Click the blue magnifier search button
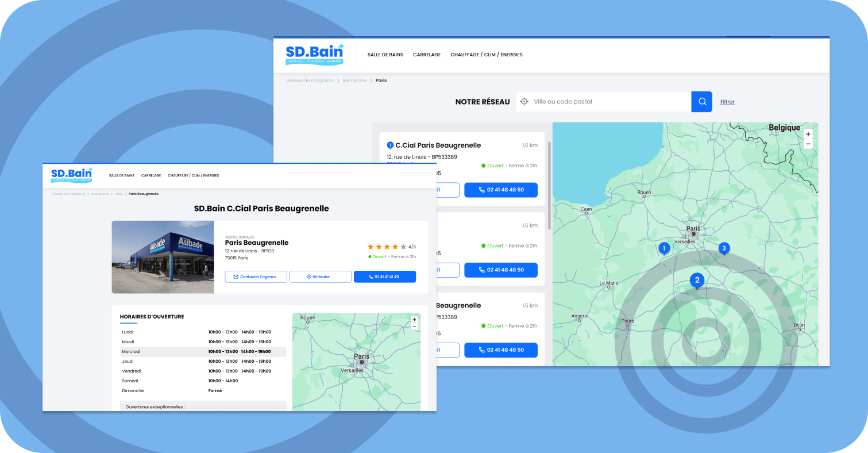This screenshot has width=868, height=453. point(701,102)
